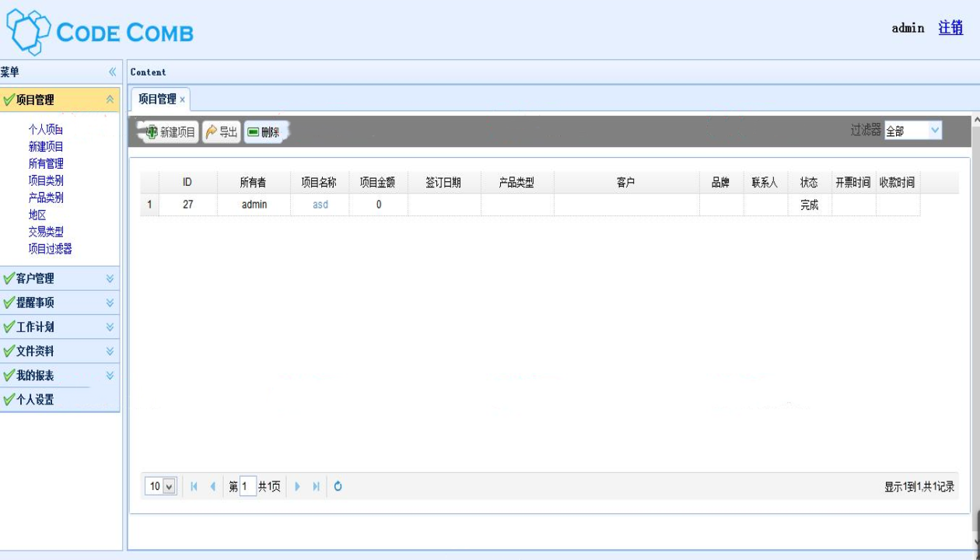Viewport: 980px width, 560px height.
Task: Click the 客户 column header
Action: tap(627, 183)
